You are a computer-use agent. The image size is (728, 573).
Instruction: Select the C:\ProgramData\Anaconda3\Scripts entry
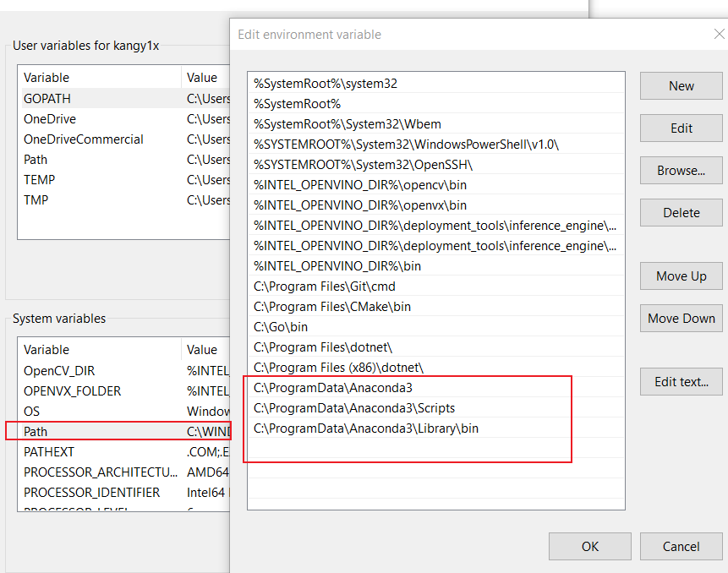[436, 408]
